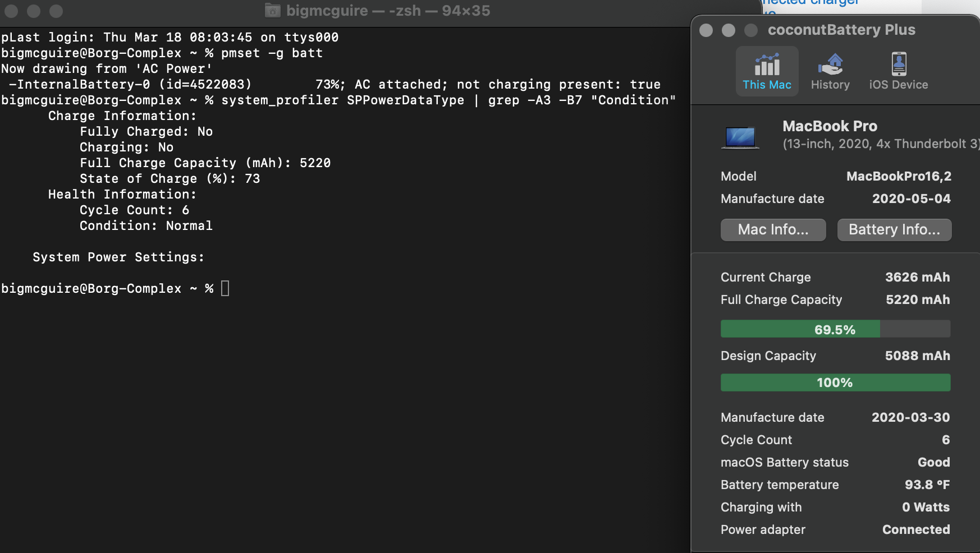This screenshot has width=980, height=553.
Task: Open Battery Info... details
Action: click(x=894, y=229)
